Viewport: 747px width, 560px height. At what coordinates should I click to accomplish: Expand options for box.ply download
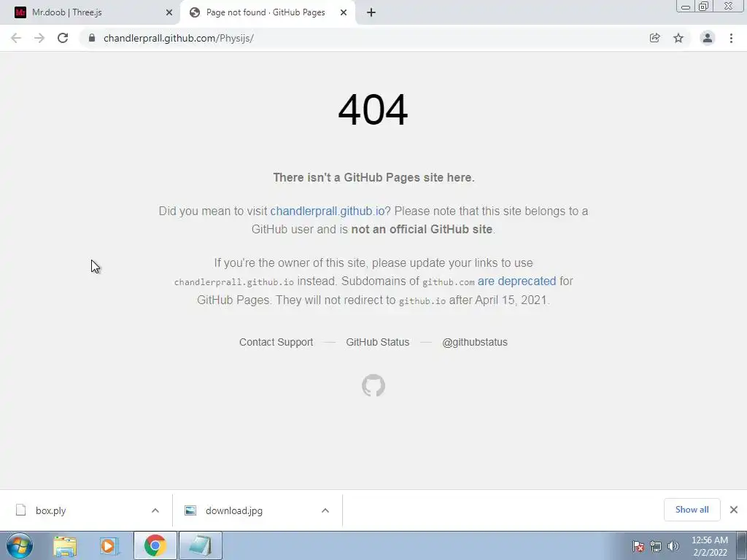pos(155,510)
